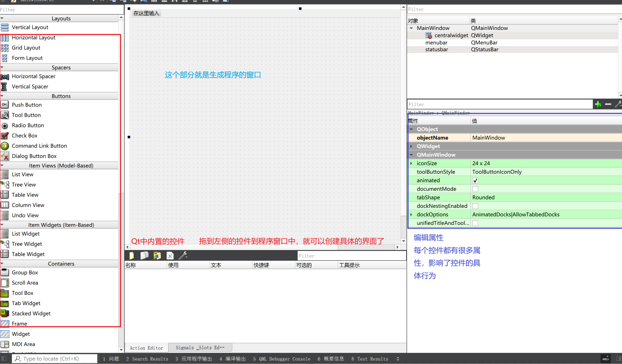
Task: Add a dynamic property with green plus
Action: [x=598, y=104]
